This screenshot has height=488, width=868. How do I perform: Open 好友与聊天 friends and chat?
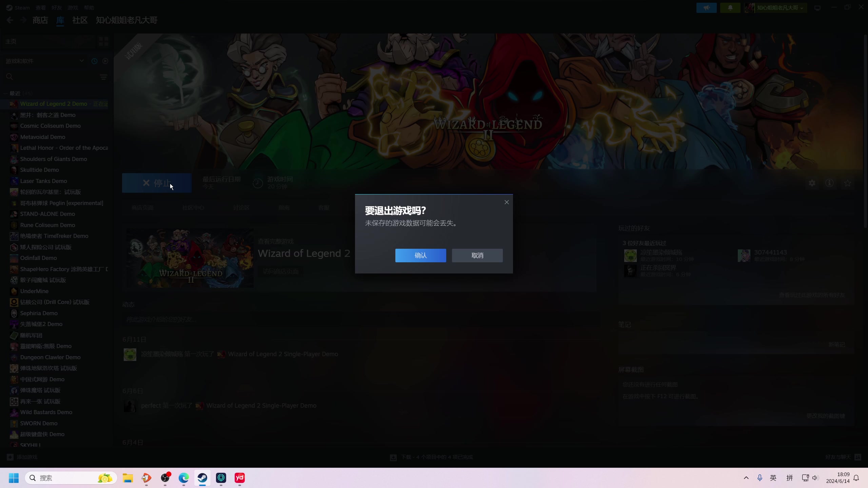(843, 457)
